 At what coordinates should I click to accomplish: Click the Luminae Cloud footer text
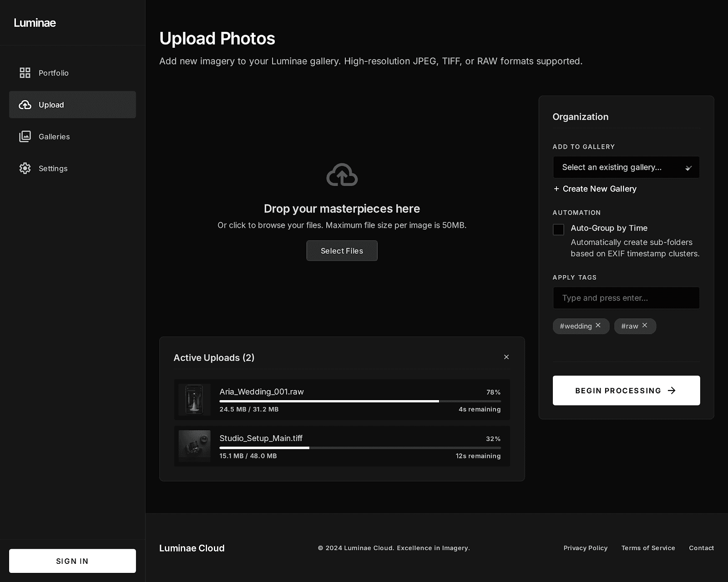coord(192,548)
